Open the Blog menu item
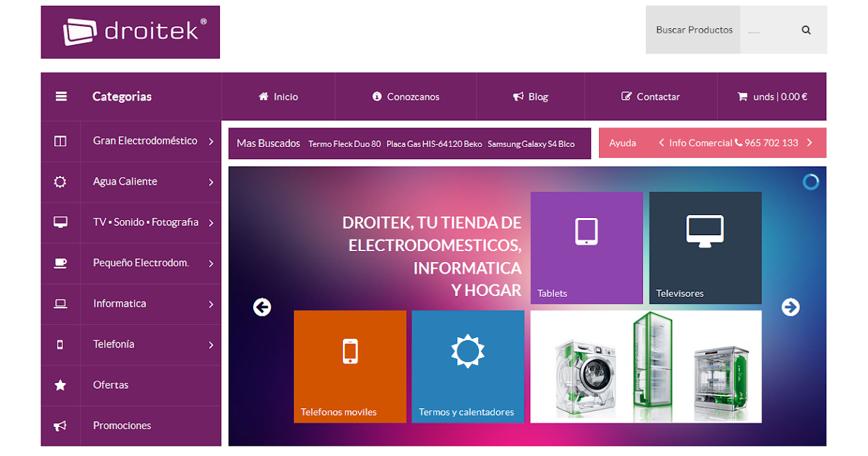Image resolution: width=868 pixels, height=456 pixels. pyautogui.click(x=531, y=96)
